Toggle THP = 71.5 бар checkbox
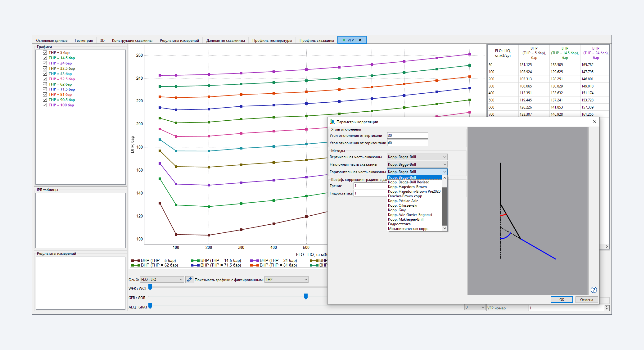Viewport: 644px width, 350px height. click(45, 89)
